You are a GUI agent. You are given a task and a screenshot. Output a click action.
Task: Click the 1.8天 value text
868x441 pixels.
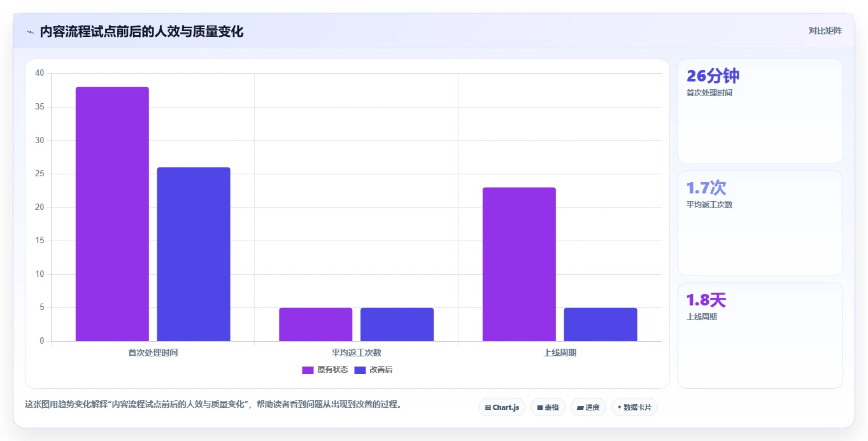(706, 300)
